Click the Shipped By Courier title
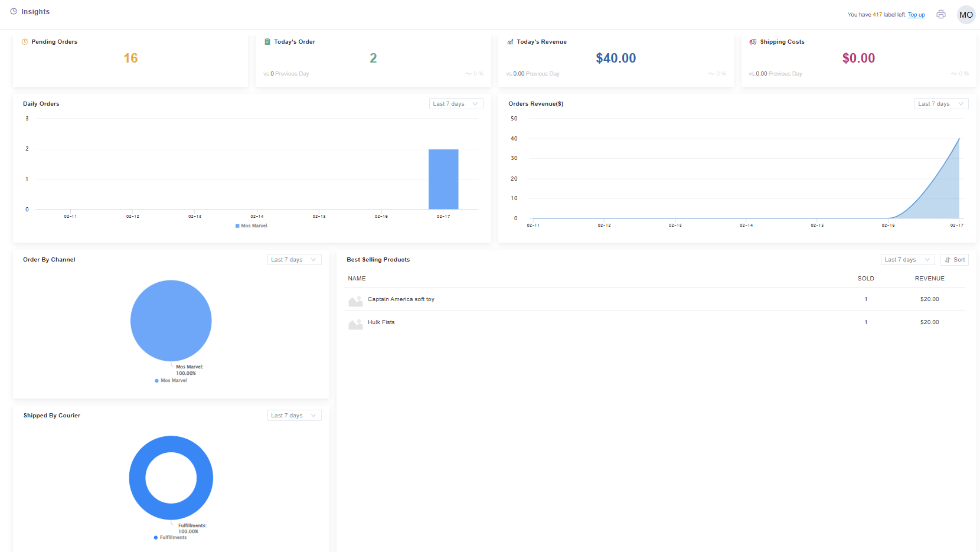Image resolution: width=980 pixels, height=552 pixels. tap(52, 416)
